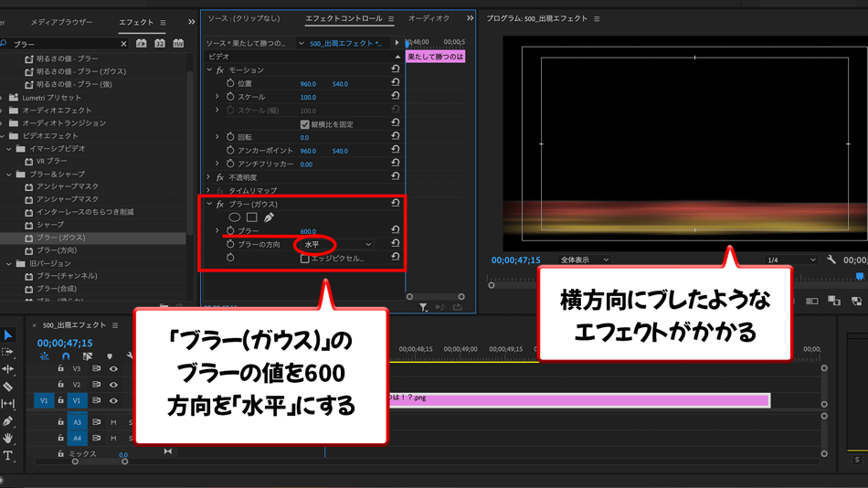Open the 全体表示 zoom level dropdown
The width and height of the screenshot is (868, 488).
click(584, 260)
